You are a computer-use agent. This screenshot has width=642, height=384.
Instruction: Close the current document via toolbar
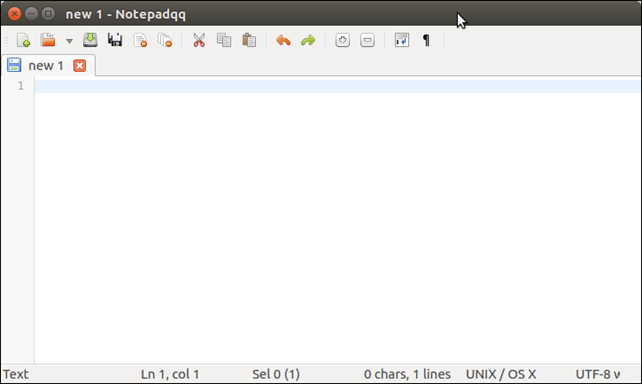coord(140,40)
